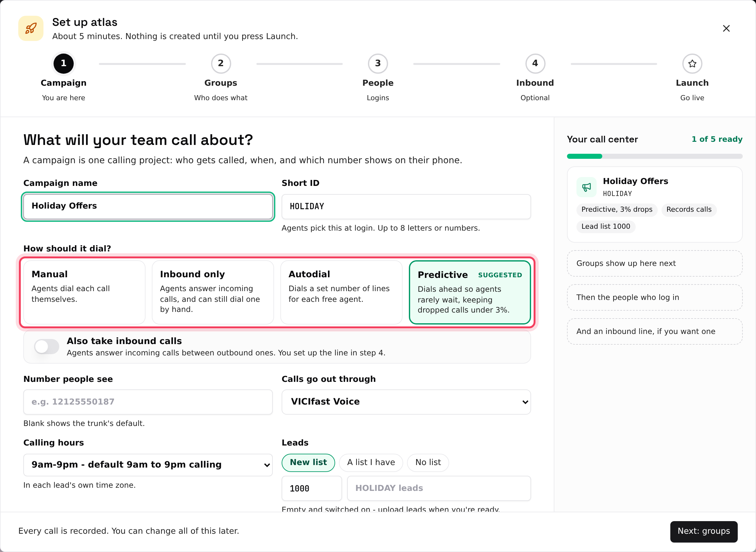The image size is (756, 552).
Task: Click Then the people who log in placeholder
Action: click(x=655, y=297)
